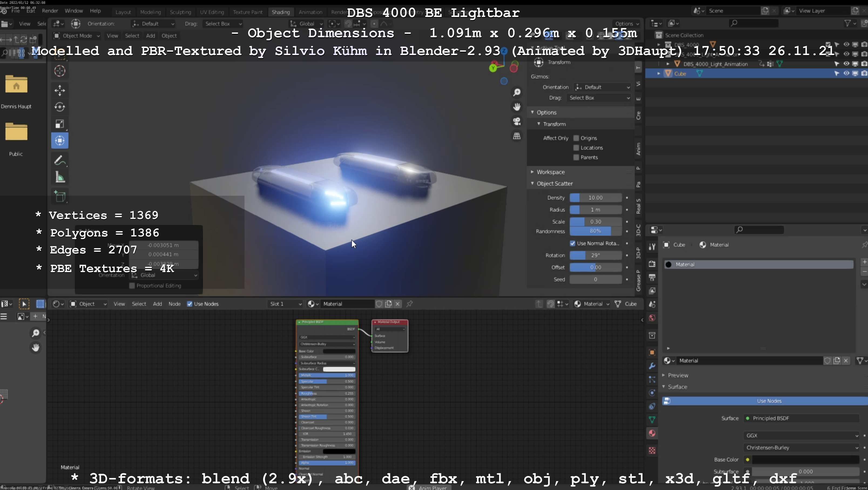Viewport: 868px width, 490px height.
Task: Click the node editor zoom icon
Action: pyautogui.click(x=35, y=333)
